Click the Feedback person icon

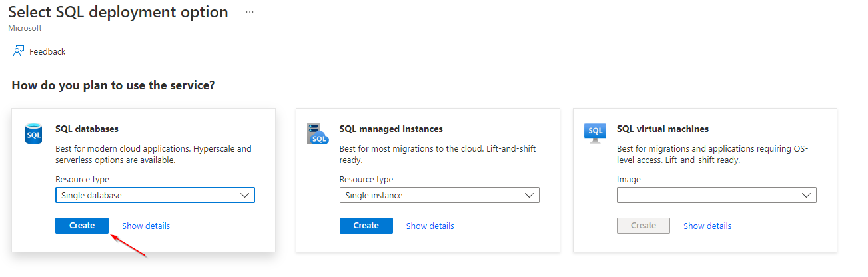[19, 51]
